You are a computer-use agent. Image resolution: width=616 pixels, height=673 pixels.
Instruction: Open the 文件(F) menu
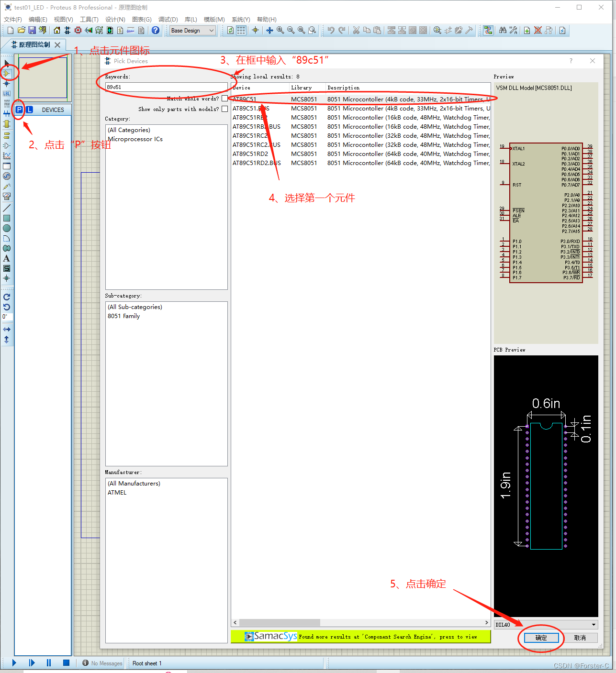click(x=13, y=19)
